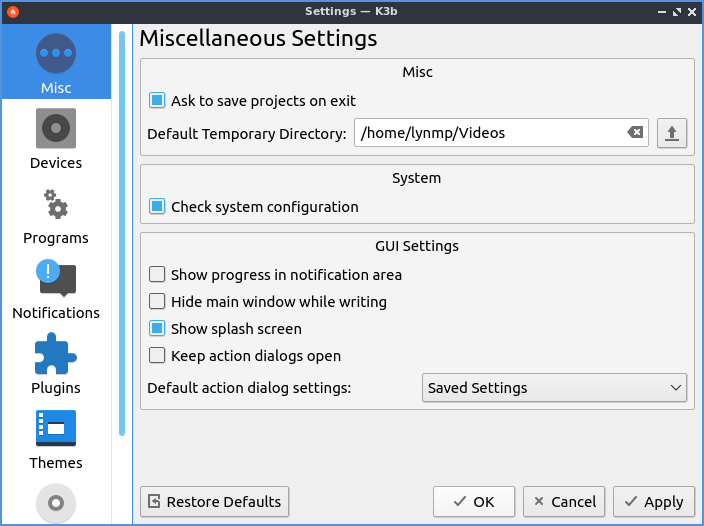Uncheck Check system configuration

(157, 207)
